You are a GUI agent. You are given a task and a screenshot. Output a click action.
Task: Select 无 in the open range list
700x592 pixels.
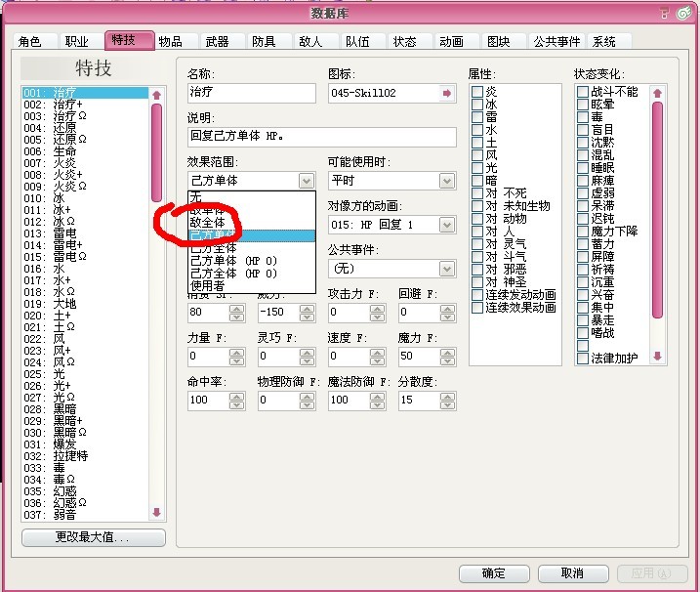click(252, 197)
